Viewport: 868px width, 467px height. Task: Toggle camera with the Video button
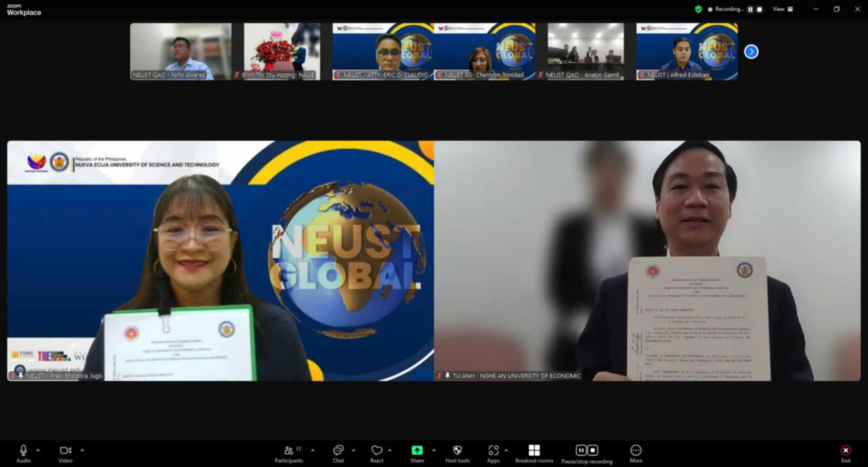click(x=65, y=453)
